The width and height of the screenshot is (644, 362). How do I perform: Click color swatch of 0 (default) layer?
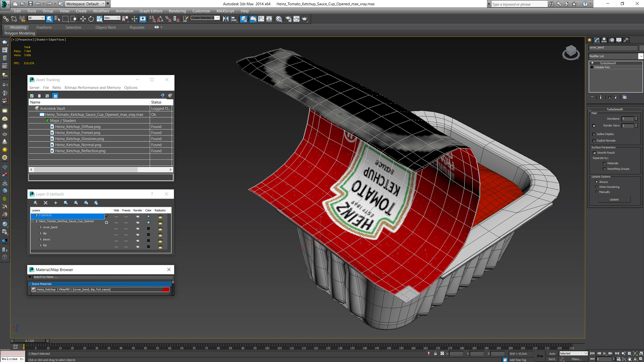pyautogui.click(x=148, y=217)
